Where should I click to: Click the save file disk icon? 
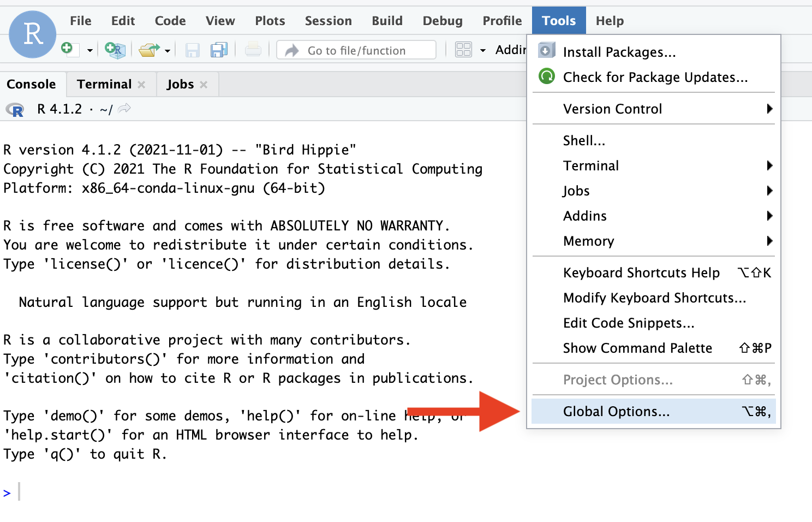tap(193, 50)
